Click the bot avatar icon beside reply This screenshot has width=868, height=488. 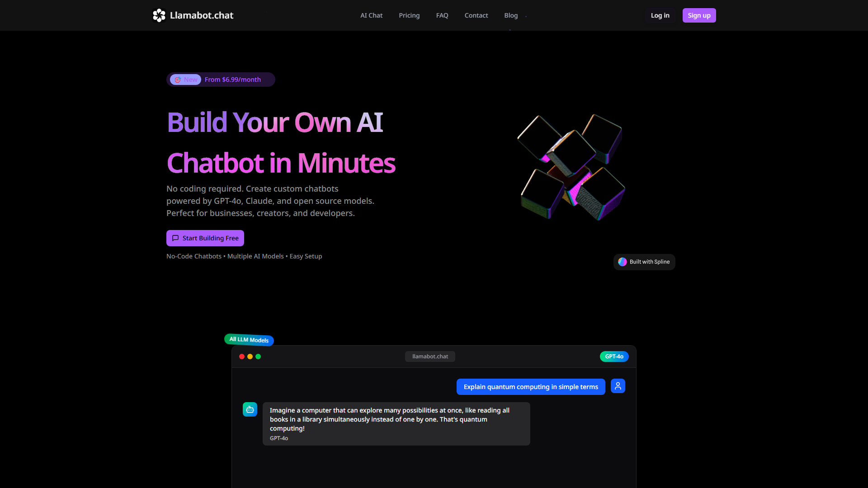pos(250,409)
